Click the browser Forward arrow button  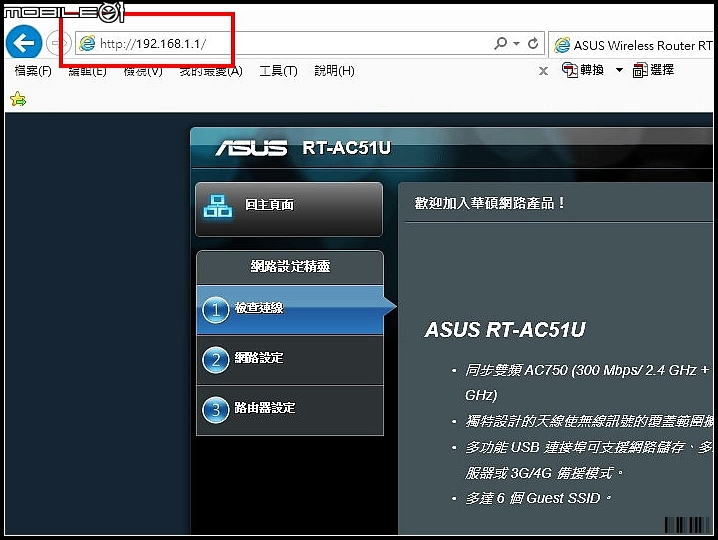point(57,44)
